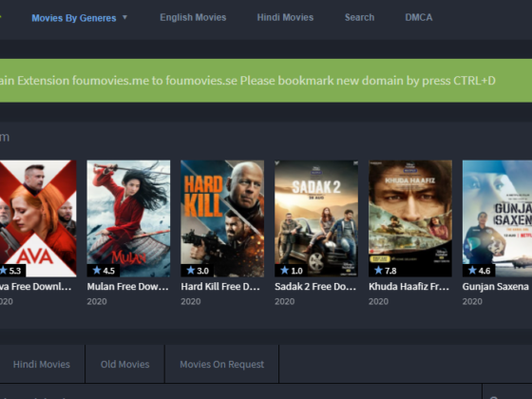Click the 2020 year under Gunjan Saxena
Image resolution: width=532 pixels, height=399 pixels.
pos(472,302)
